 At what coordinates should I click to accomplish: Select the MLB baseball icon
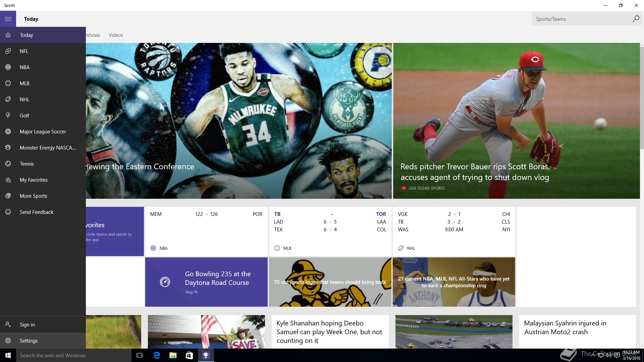click(8, 83)
